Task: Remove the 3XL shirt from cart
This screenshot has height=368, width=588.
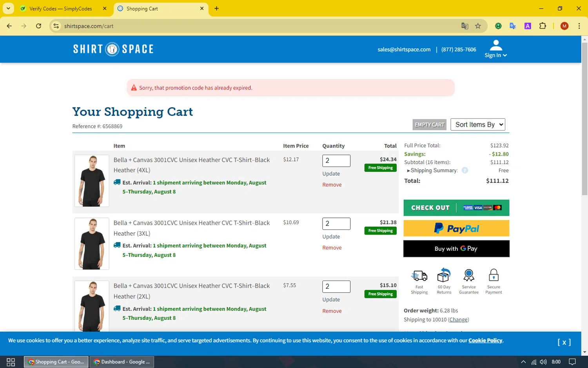Action: [x=332, y=248]
